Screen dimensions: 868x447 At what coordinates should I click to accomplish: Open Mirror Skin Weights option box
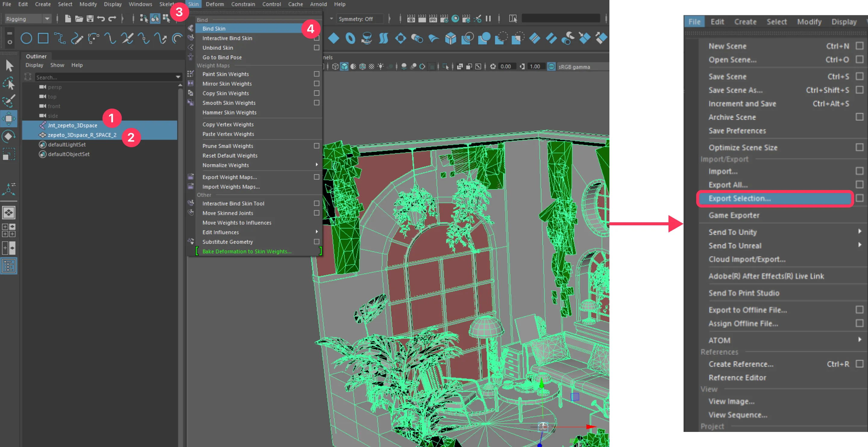pos(316,83)
